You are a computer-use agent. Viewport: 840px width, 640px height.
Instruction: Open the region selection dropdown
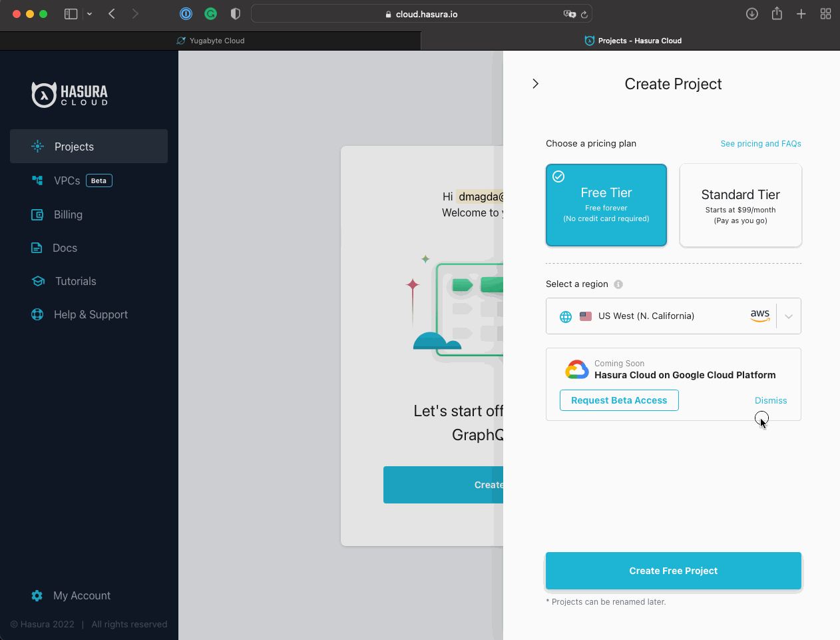pyautogui.click(x=788, y=316)
